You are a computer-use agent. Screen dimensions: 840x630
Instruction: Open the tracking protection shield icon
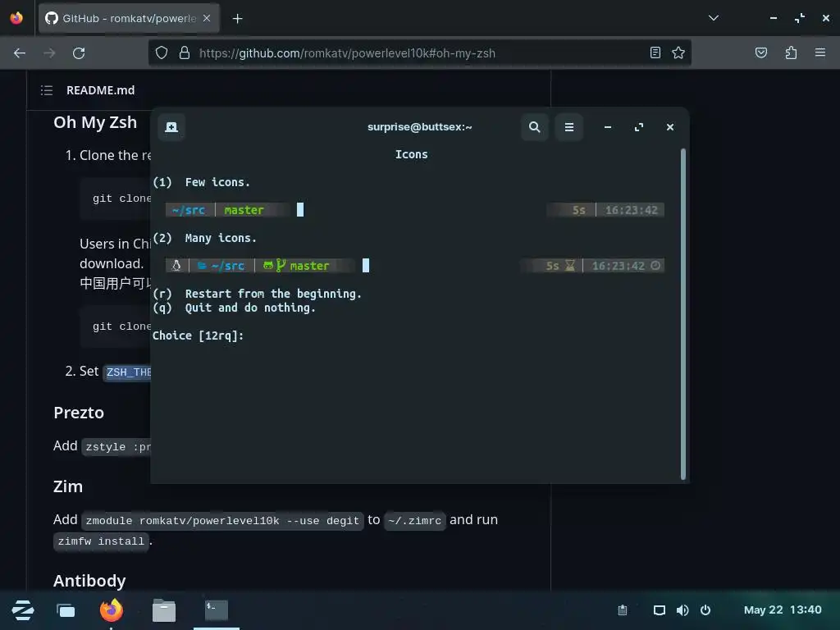coord(162,52)
